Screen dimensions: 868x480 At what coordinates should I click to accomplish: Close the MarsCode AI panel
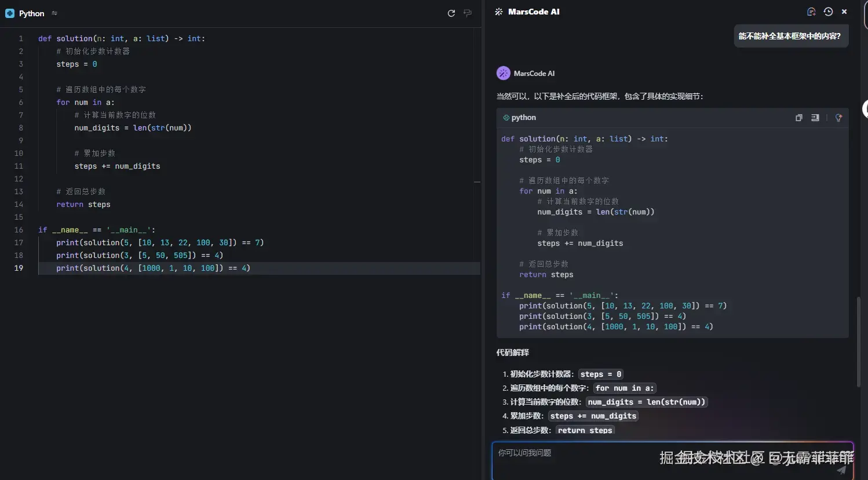pos(844,12)
